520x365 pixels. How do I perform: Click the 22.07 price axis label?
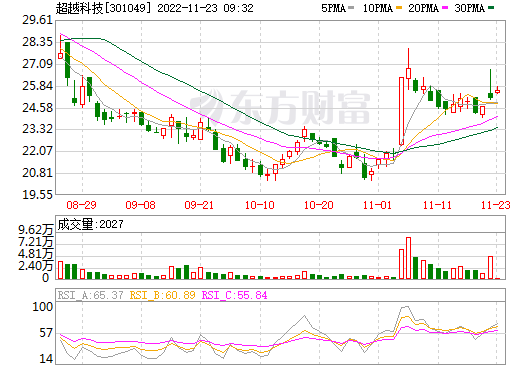coord(37,151)
